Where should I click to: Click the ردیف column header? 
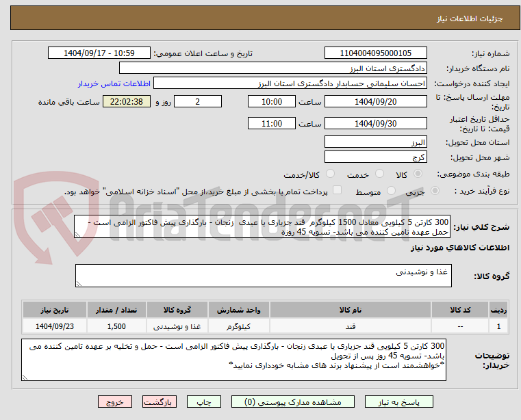pyautogui.click(x=498, y=310)
